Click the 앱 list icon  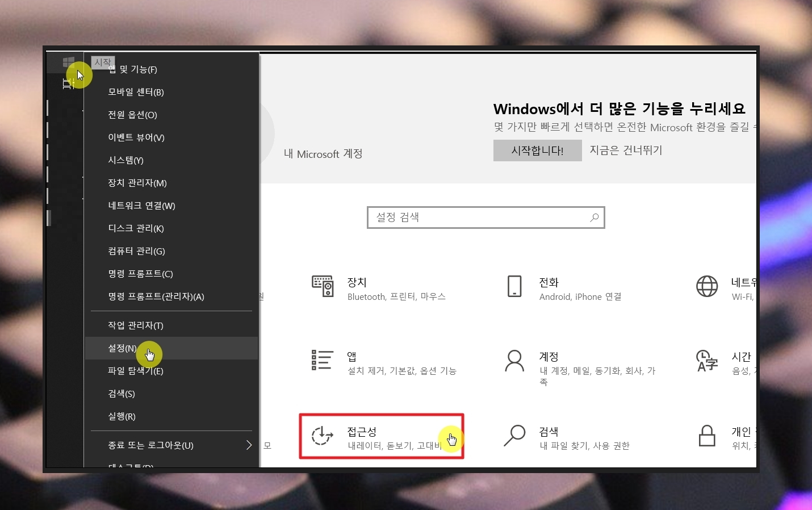(322, 360)
